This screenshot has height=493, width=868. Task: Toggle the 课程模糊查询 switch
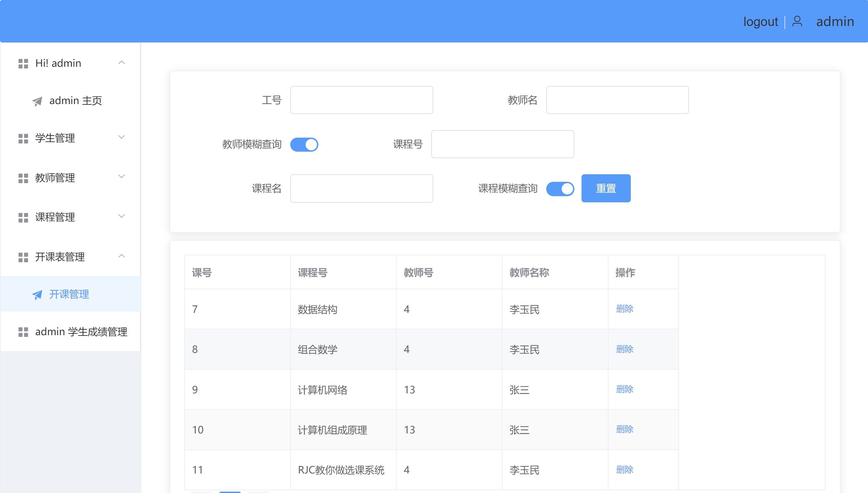coord(560,189)
